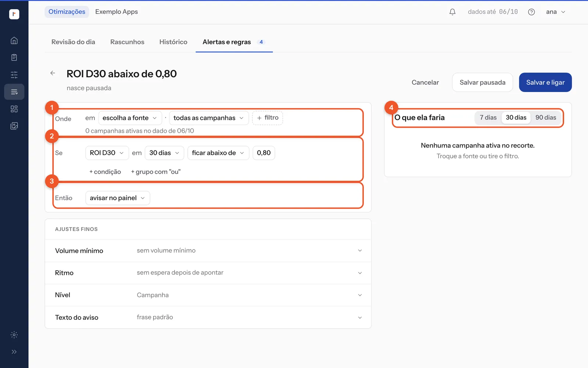Open Exemplo Apps in top navigation
The image size is (588, 368).
[x=116, y=12]
